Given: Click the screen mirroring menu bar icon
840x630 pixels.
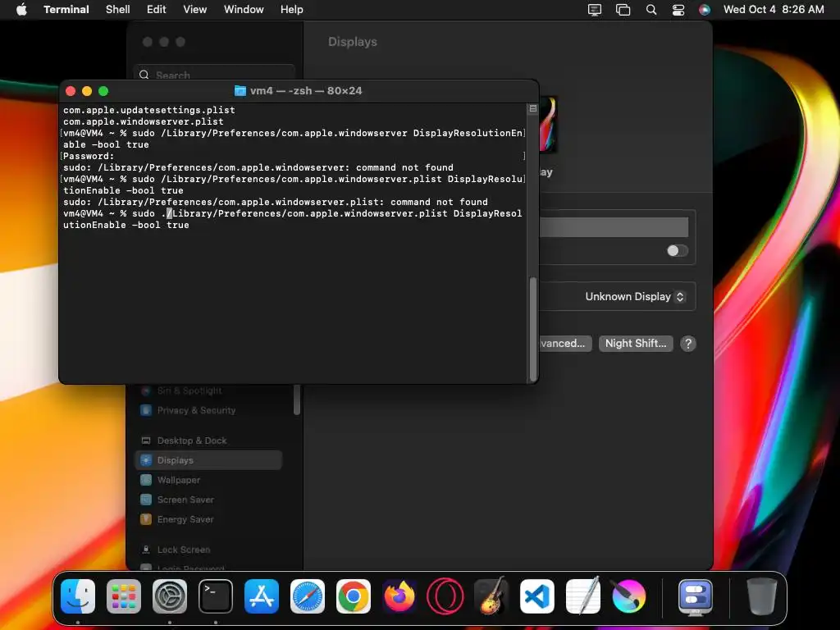Looking at the screenshot, I should pyautogui.click(x=623, y=10).
